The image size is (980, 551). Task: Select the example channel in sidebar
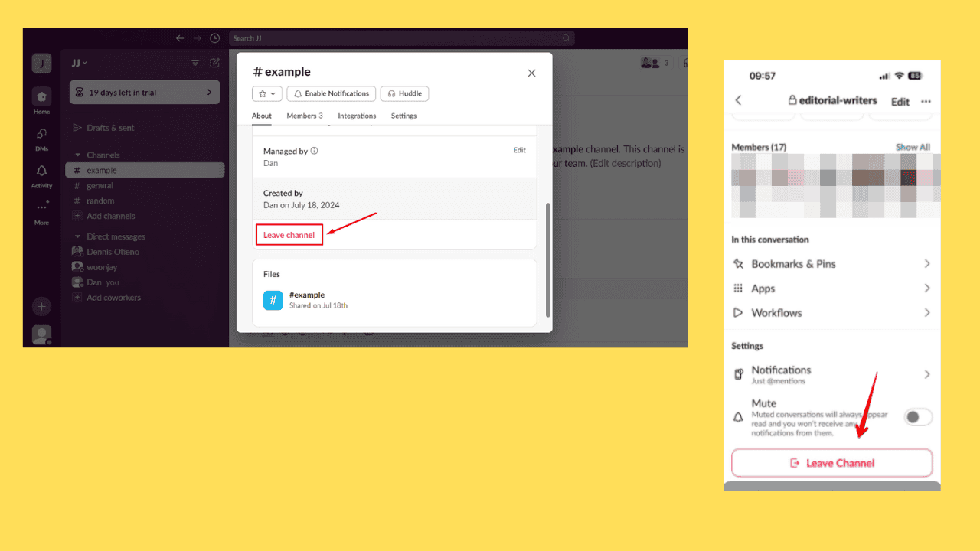[145, 170]
